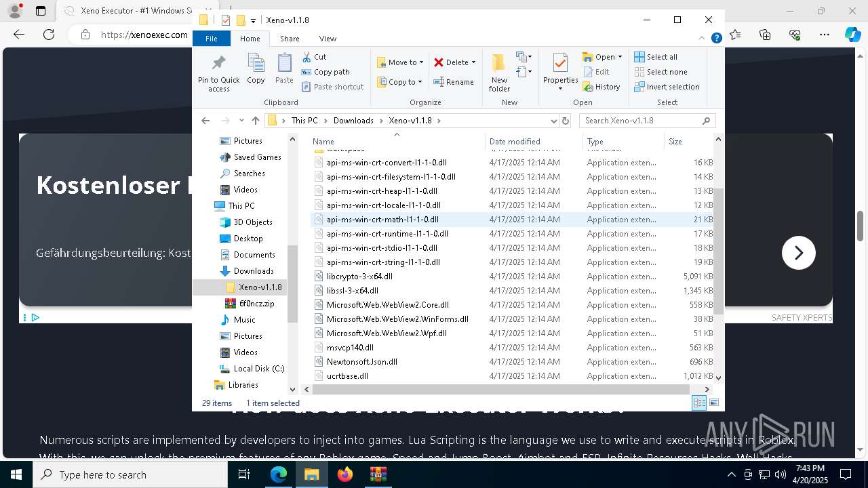Click the Edit command in ribbon

tap(596, 72)
